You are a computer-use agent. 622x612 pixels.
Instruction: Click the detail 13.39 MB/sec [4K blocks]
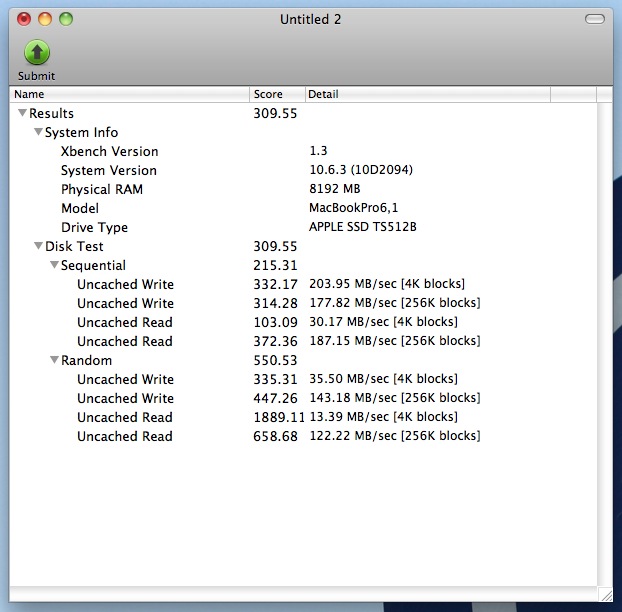(x=383, y=417)
